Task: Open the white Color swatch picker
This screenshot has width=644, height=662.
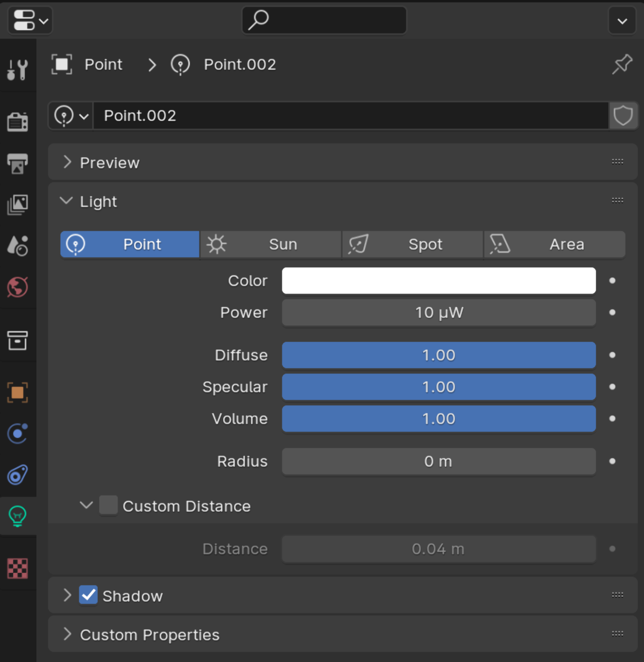Action: pos(439,281)
